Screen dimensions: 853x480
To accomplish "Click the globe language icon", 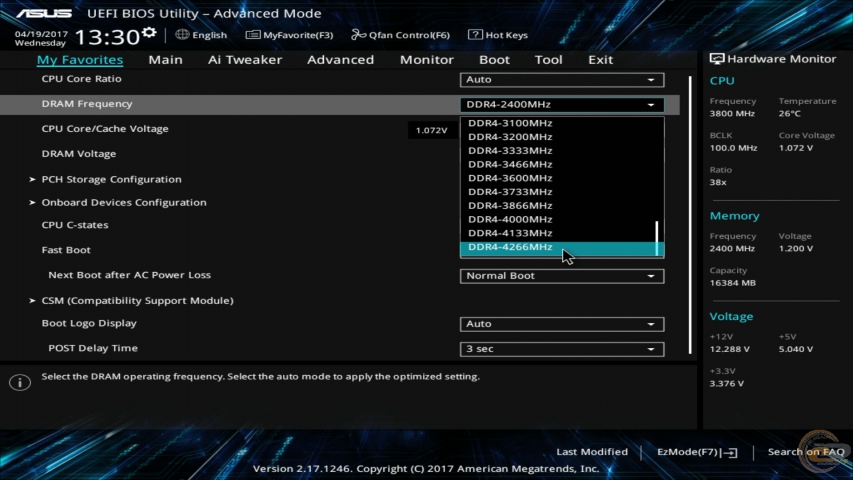I will tap(182, 34).
